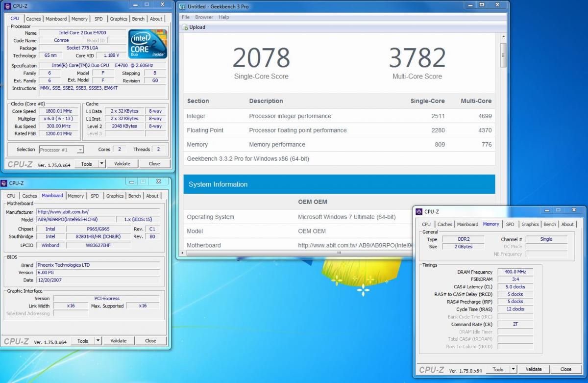
Task: Click the CPU-Z title icon in the Mainboard window
Action: tap(4, 183)
